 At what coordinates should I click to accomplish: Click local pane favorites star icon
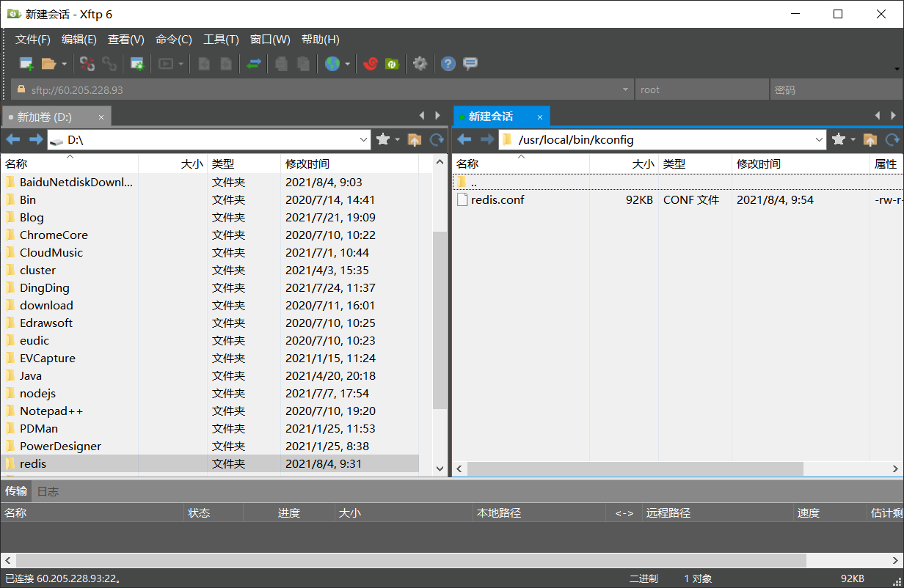383,139
